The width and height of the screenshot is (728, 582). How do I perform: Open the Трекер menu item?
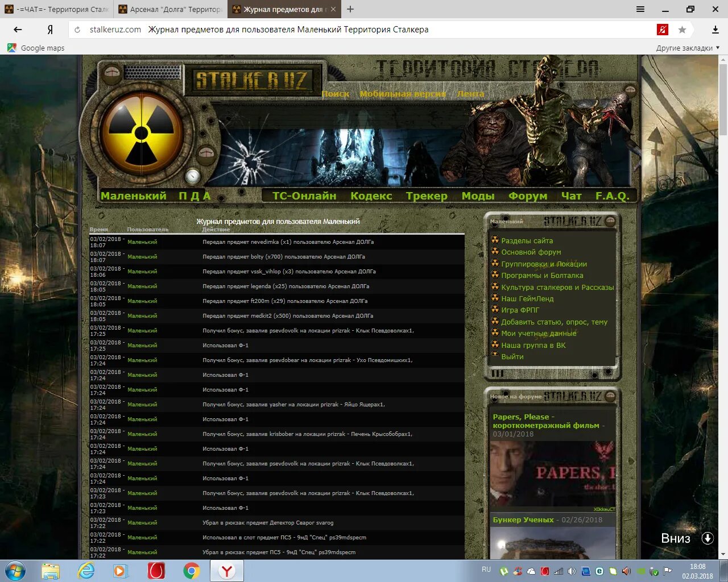(427, 196)
